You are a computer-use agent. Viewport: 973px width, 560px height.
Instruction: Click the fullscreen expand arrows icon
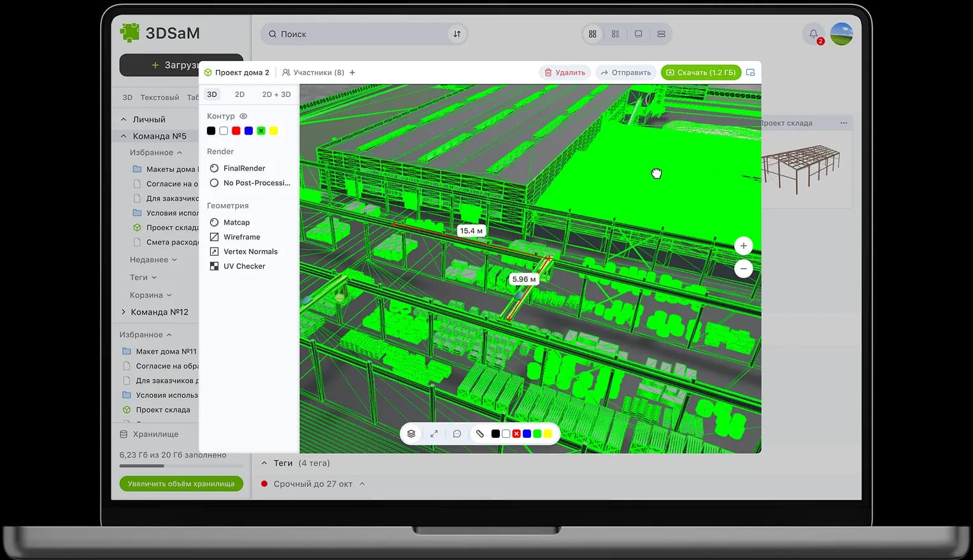click(x=434, y=434)
